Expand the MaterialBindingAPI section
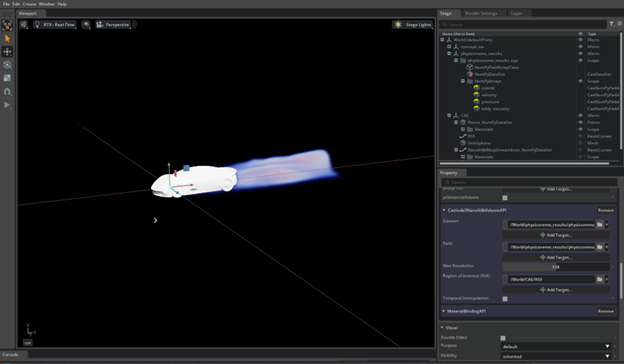This screenshot has width=624, height=364. pos(444,311)
